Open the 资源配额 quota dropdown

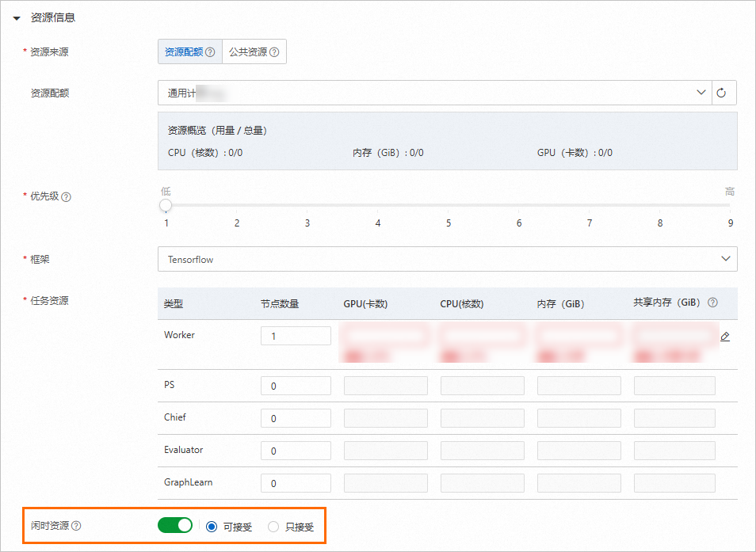435,93
